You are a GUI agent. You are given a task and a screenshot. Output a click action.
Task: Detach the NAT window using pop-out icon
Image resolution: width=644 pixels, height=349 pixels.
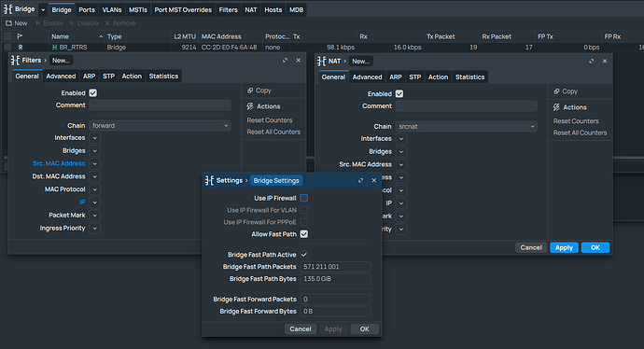[x=592, y=62]
